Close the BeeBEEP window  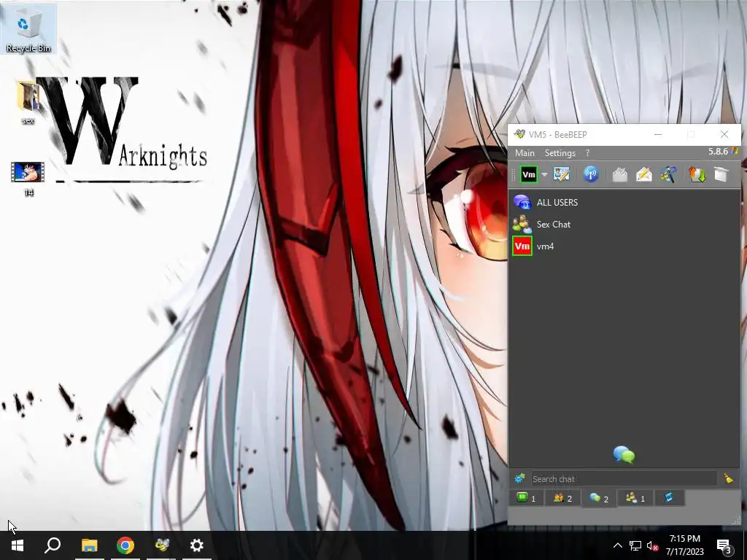pos(724,134)
